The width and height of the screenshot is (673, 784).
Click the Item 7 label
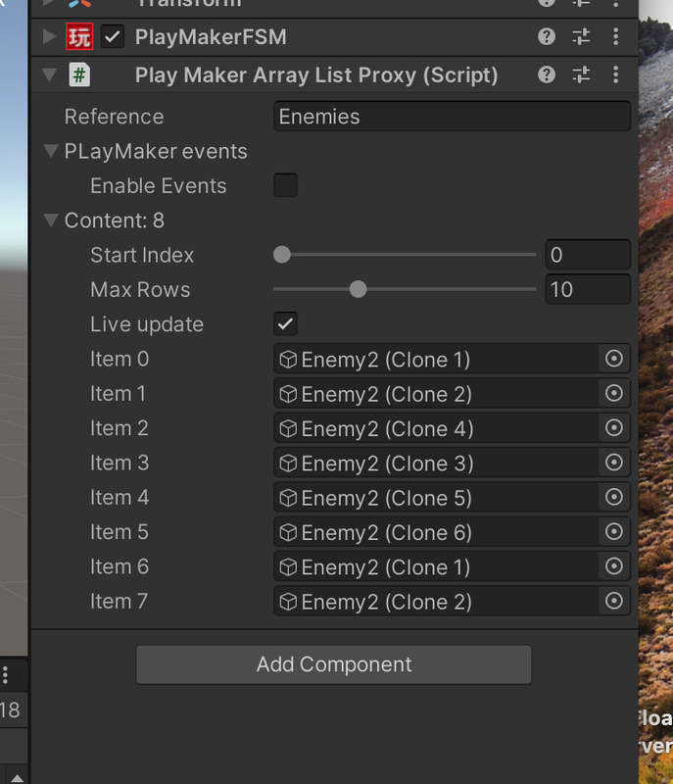click(120, 601)
